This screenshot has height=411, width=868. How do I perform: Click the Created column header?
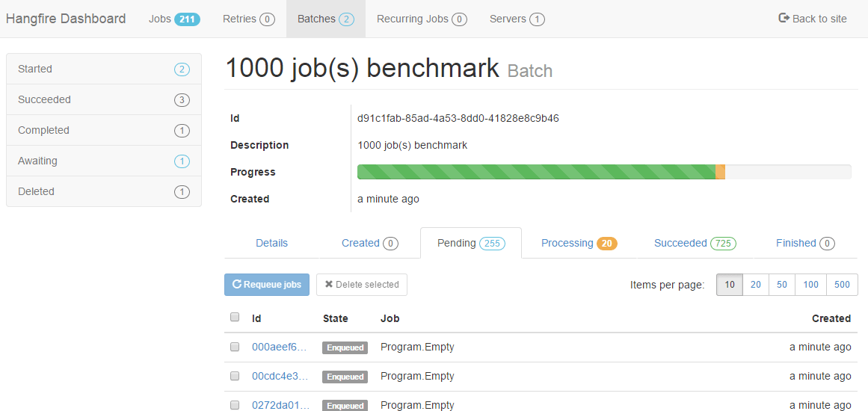coord(831,318)
